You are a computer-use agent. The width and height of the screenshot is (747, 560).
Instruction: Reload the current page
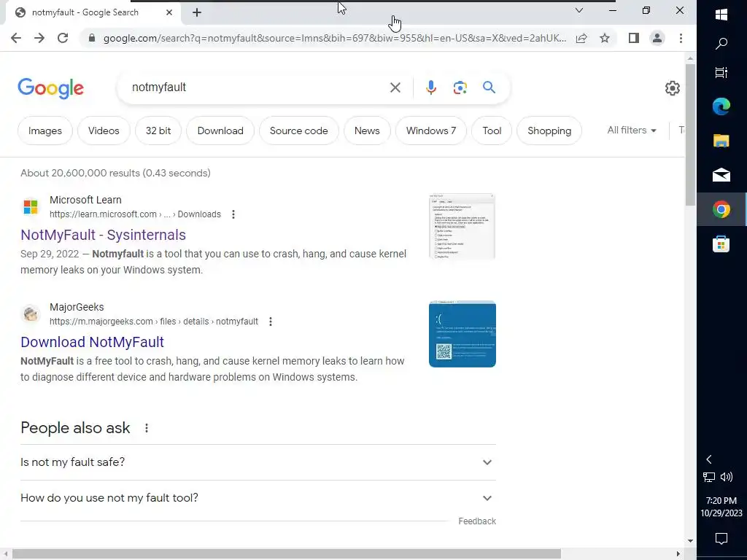pos(63,38)
